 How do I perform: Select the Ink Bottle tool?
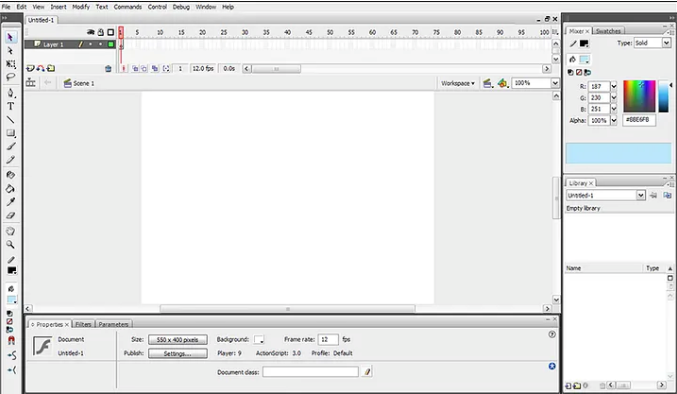[10, 175]
